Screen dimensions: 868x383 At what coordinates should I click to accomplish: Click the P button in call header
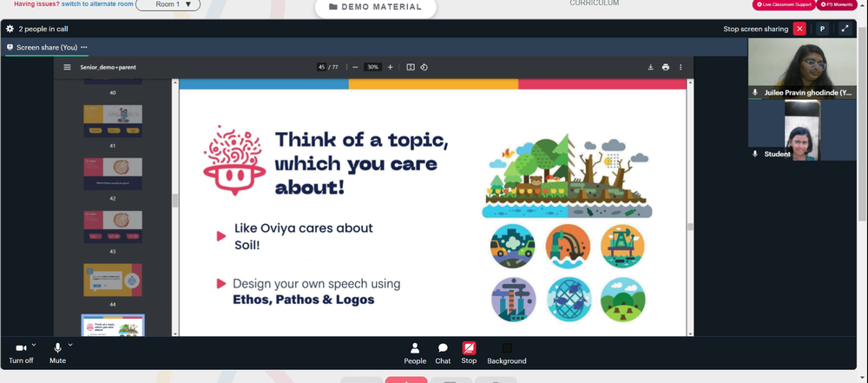[x=822, y=29]
